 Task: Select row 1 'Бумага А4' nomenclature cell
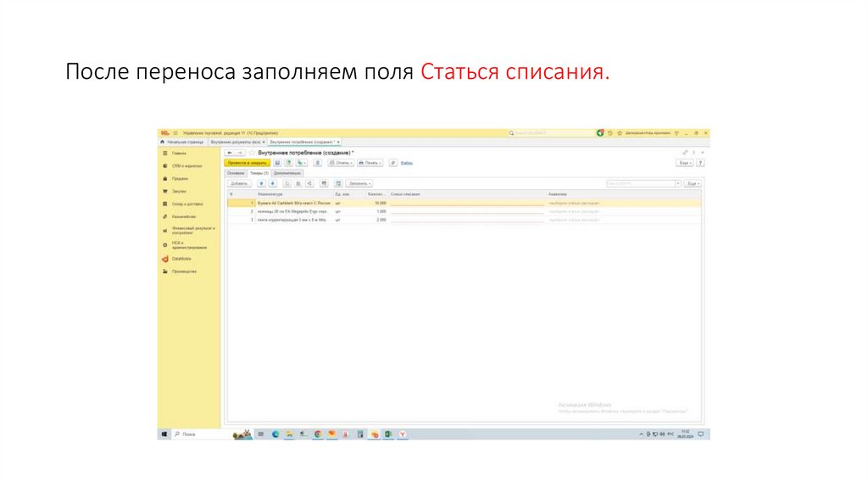(x=294, y=204)
